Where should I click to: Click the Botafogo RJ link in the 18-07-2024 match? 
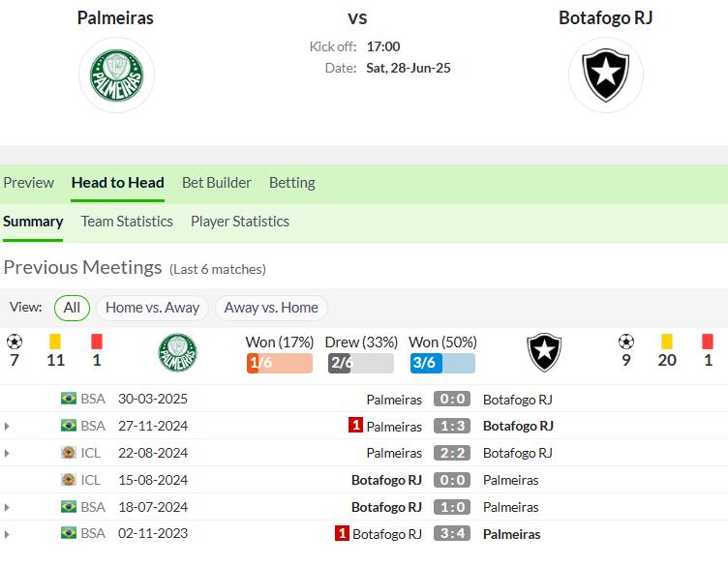[x=386, y=507]
